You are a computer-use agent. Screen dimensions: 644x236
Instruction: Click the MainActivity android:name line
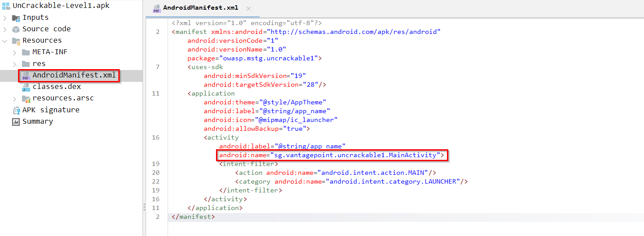coord(332,155)
